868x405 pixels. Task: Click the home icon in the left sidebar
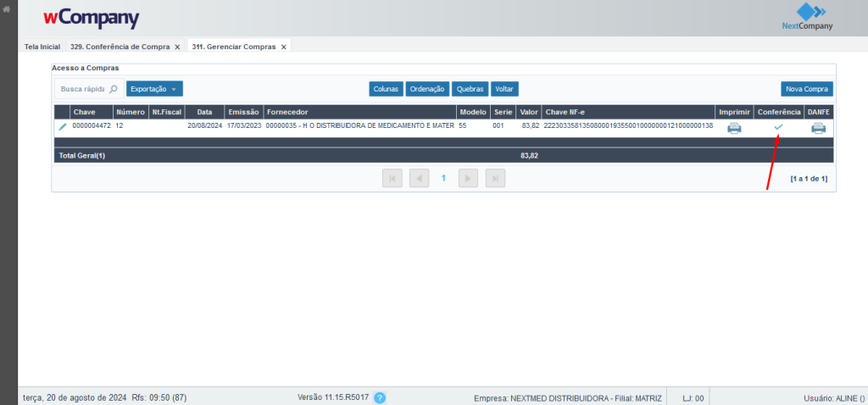8,9
